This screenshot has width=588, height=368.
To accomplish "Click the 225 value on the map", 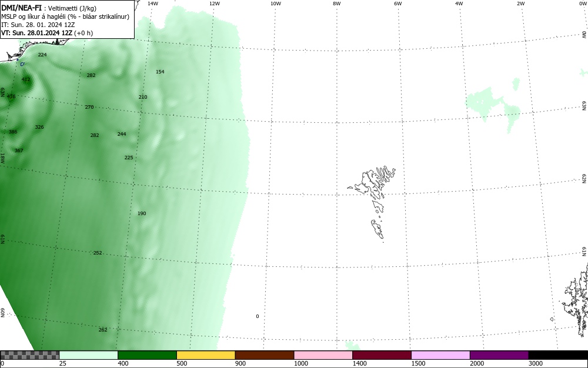I will point(129,158).
